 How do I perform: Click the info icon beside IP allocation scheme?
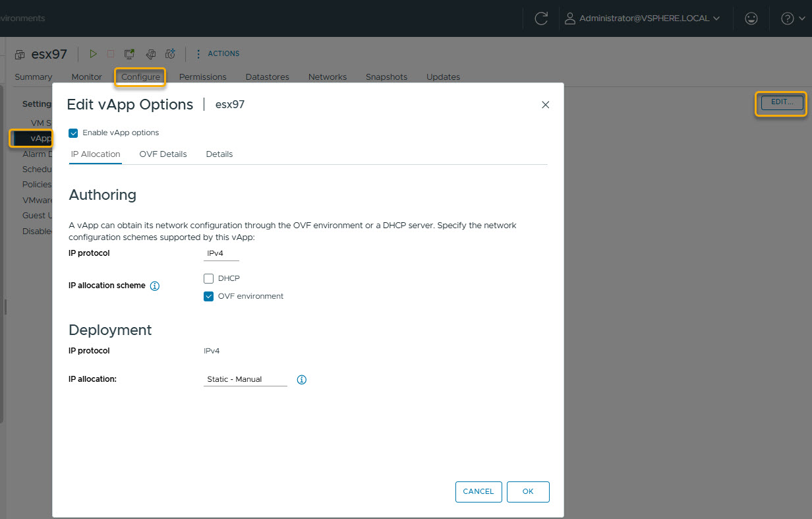click(x=154, y=286)
